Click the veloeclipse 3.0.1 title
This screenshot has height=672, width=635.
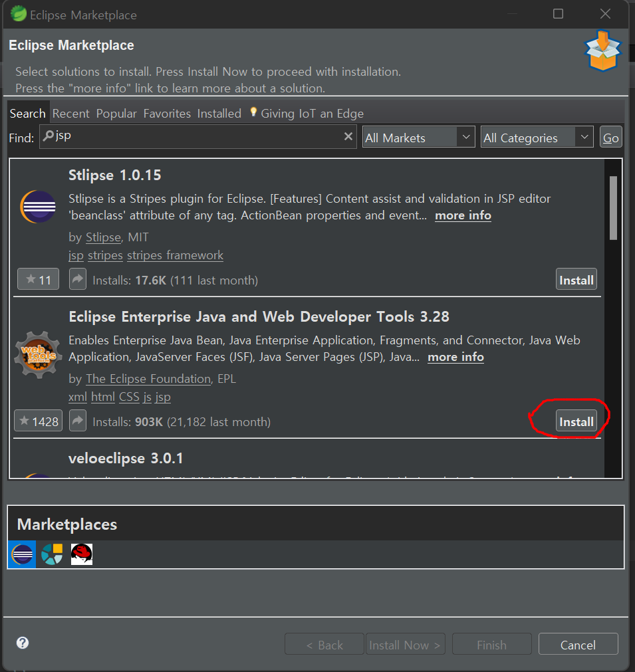126,459
